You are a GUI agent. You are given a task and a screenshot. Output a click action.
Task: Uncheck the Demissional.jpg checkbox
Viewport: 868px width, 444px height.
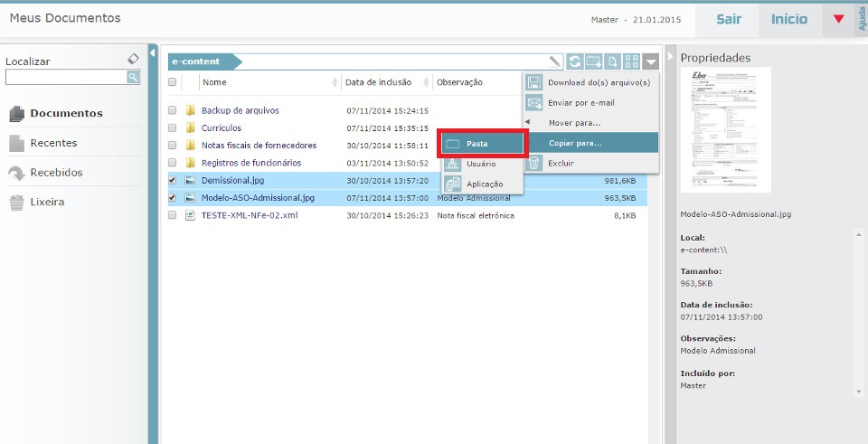pyautogui.click(x=172, y=180)
